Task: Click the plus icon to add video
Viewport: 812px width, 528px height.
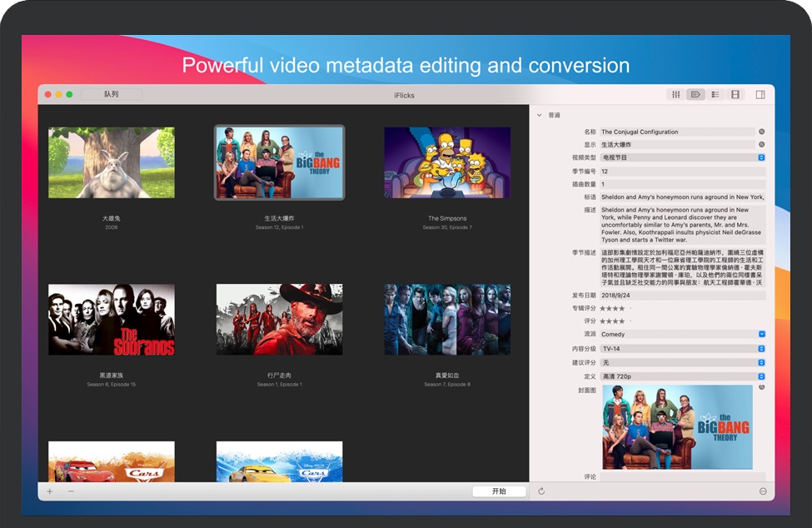Action: [50, 491]
